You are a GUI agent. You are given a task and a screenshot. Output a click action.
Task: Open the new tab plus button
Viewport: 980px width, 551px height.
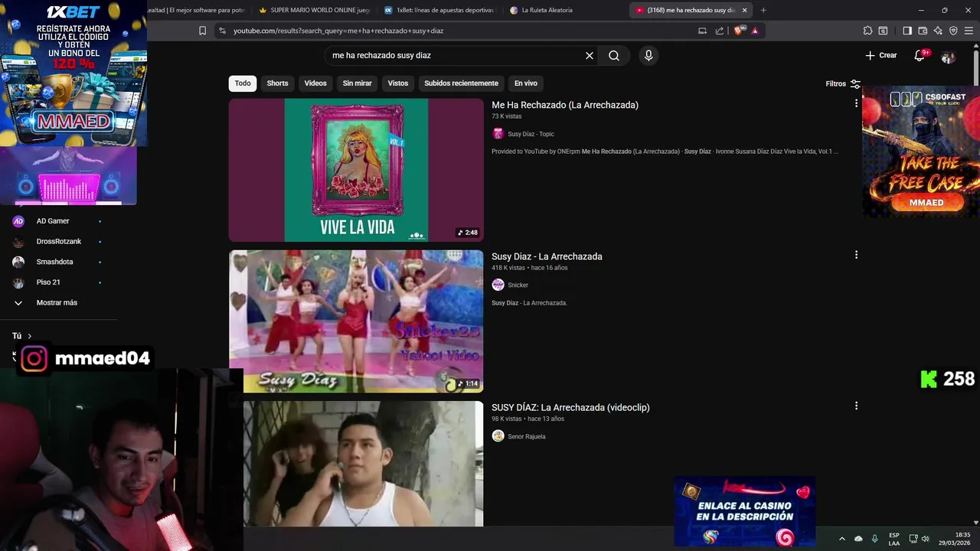[763, 10]
